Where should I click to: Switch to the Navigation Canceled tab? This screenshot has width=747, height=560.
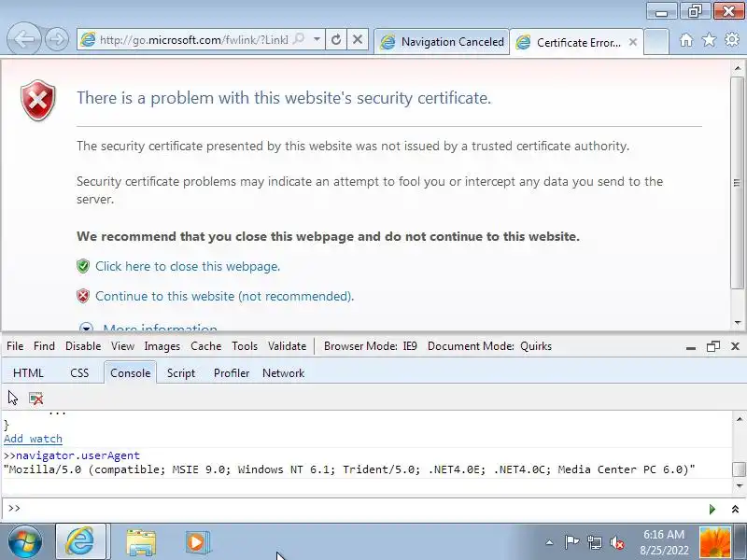pos(442,42)
